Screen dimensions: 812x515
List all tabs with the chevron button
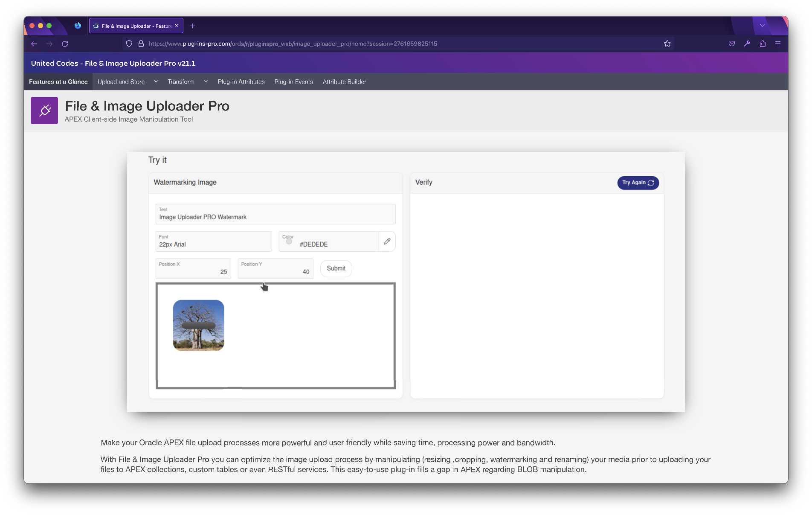(763, 26)
